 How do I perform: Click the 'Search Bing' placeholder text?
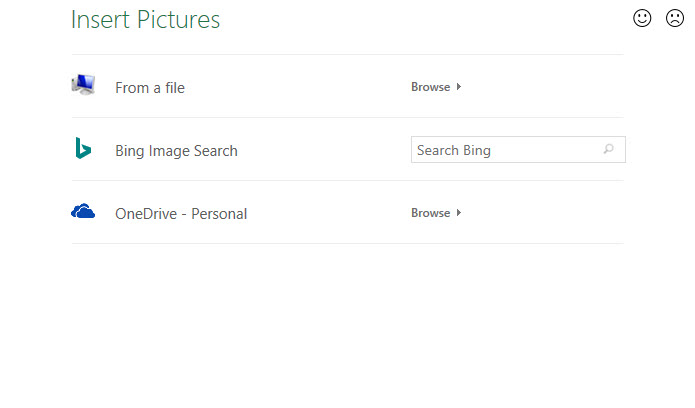tap(453, 150)
